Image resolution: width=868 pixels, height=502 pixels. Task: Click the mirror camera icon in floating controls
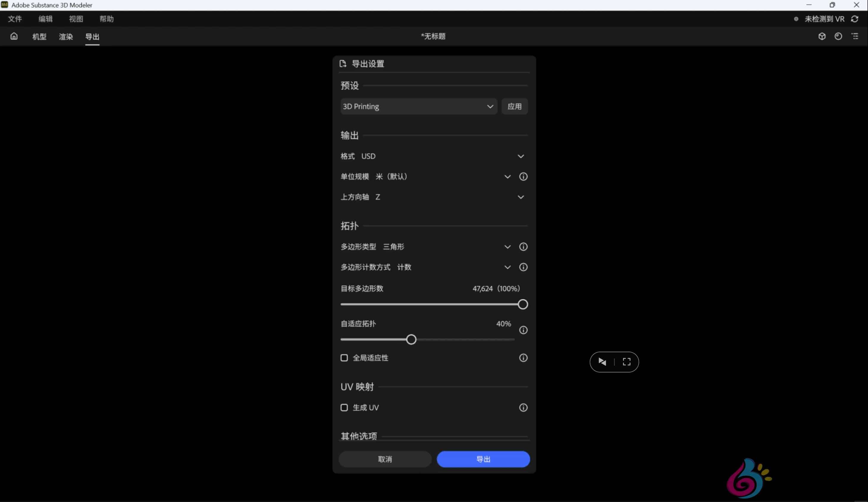pyautogui.click(x=602, y=362)
